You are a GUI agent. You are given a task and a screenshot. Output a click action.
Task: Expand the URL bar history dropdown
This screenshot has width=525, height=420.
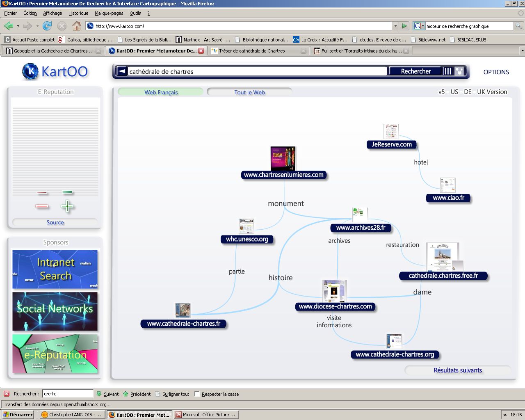coord(395,26)
